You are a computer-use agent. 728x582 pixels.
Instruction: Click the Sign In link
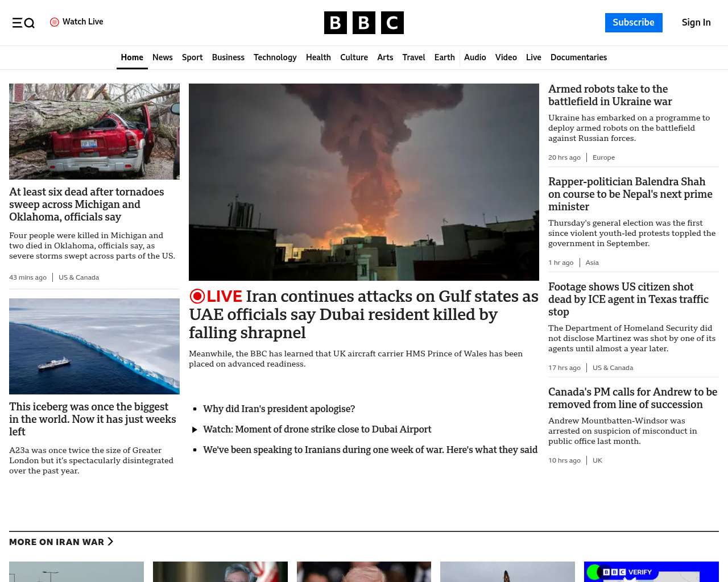pos(696,23)
